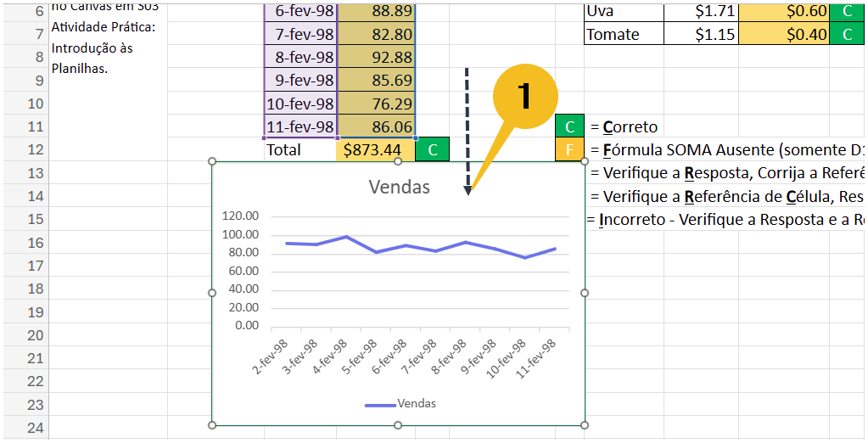Click the right-middle chart resize handle

[585, 293]
